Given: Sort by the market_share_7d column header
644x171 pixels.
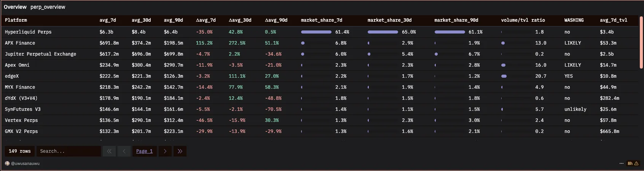Looking at the screenshot, I should (x=322, y=20).
